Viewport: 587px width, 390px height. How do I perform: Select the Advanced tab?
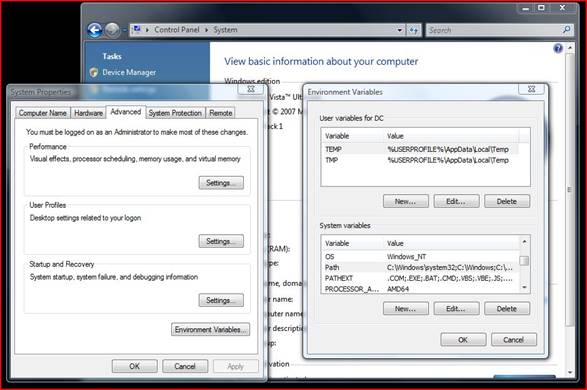point(126,112)
